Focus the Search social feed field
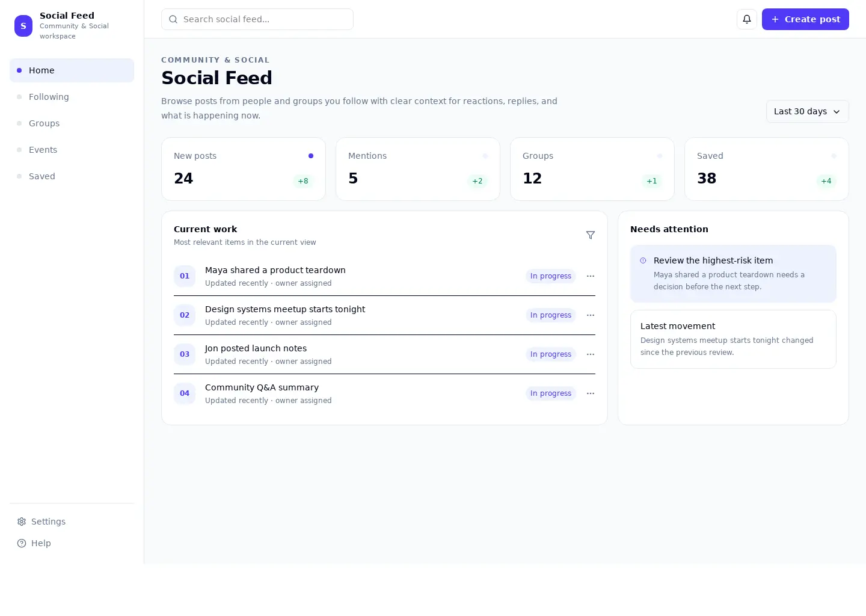Viewport: 866px width, 616px height. pos(257,19)
